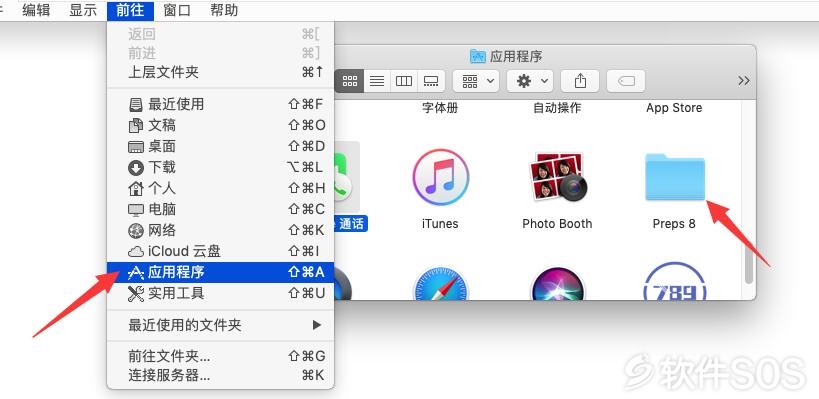Choose 桌面 from the Go menu
Screen dimensions: 819x399
click(220, 146)
